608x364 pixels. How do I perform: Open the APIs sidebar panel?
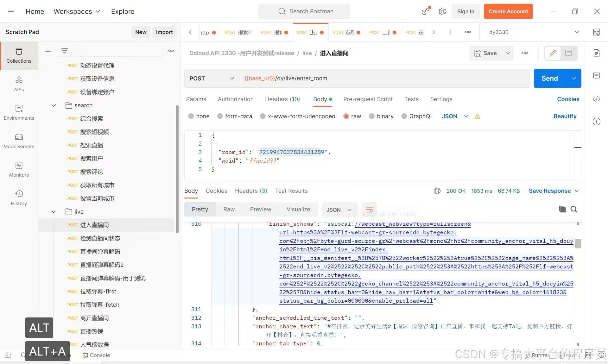tap(19, 84)
